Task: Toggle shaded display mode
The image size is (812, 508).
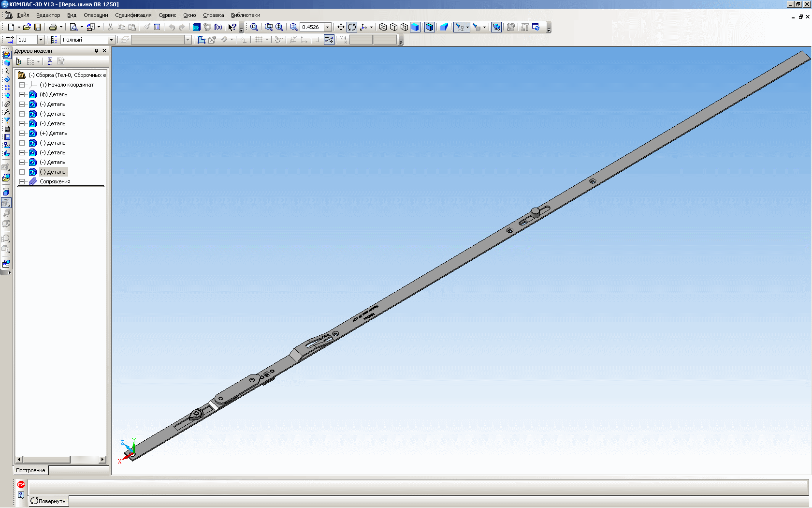Action: pos(415,27)
